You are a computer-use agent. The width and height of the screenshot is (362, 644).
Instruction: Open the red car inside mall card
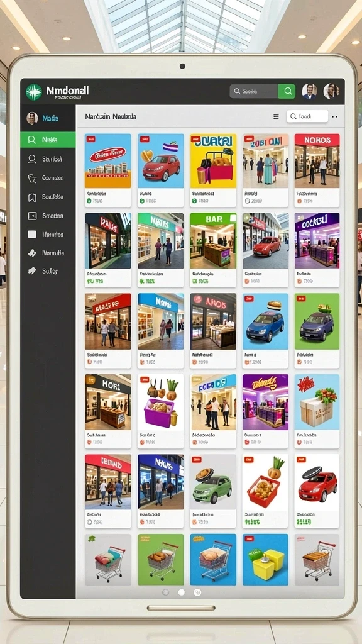(266, 250)
